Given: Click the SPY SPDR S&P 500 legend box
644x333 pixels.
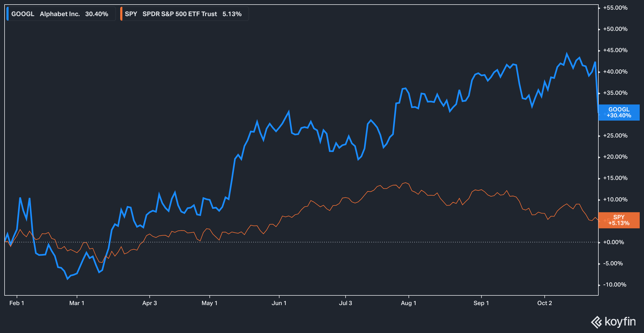Looking at the screenshot, I should pyautogui.click(x=184, y=14).
